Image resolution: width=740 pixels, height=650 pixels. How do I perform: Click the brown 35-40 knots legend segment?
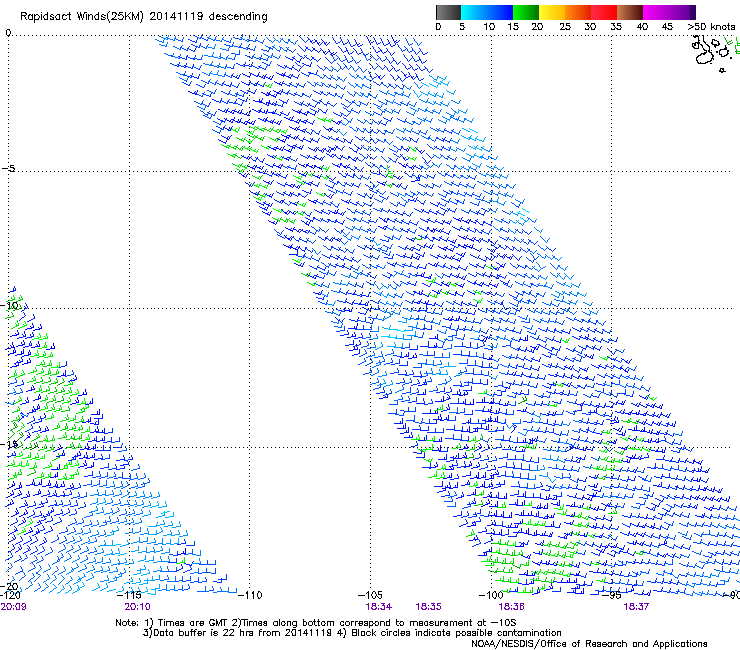pos(630,12)
